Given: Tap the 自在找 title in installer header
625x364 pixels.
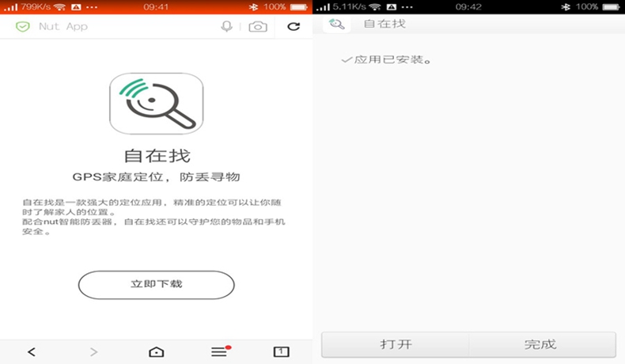Looking at the screenshot, I should (x=384, y=24).
